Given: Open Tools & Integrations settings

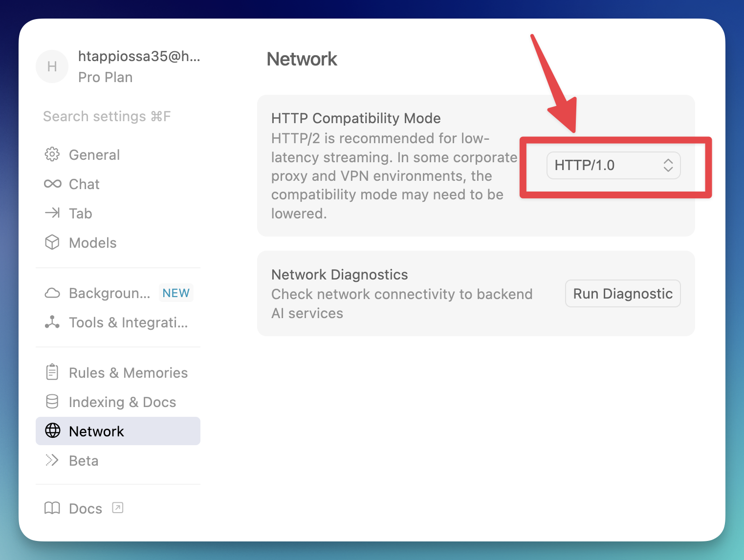Looking at the screenshot, I should (118, 323).
